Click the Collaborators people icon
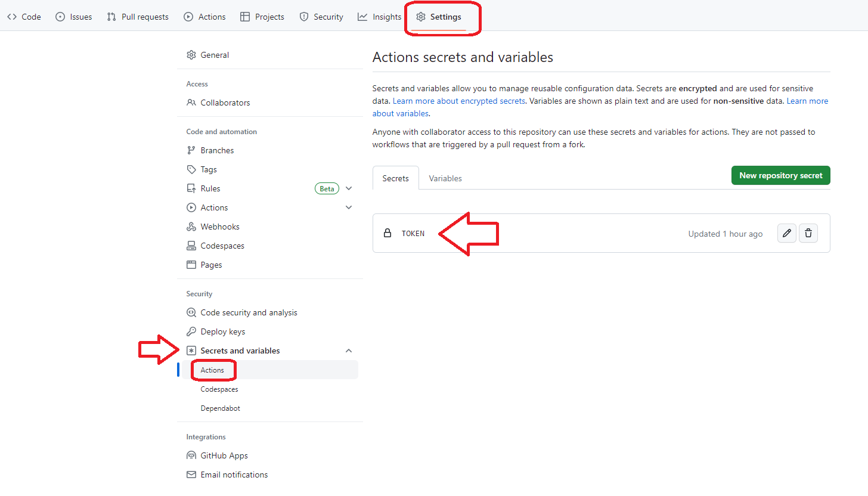This screenshot has width=868, height=496. (x=191, y=103)
